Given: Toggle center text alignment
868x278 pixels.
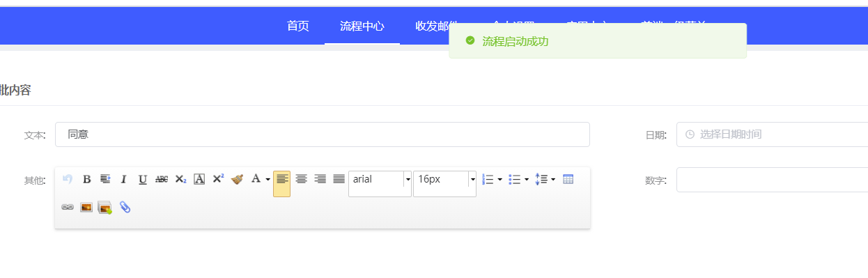Looking at the screenshot, I should 301,179.
